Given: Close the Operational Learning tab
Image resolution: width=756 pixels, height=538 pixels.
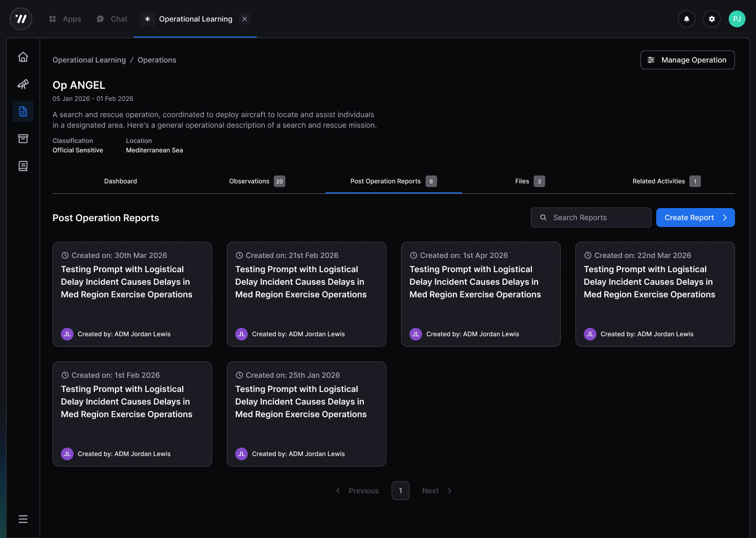Looking at the screenshot, I should click(245, 19).
